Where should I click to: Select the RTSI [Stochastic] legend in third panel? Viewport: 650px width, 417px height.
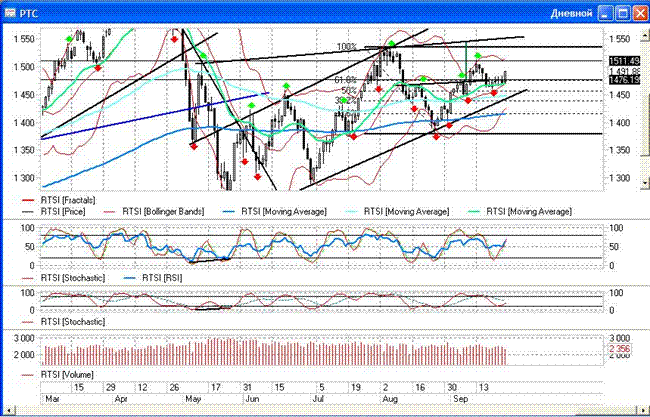coord(63,322)
